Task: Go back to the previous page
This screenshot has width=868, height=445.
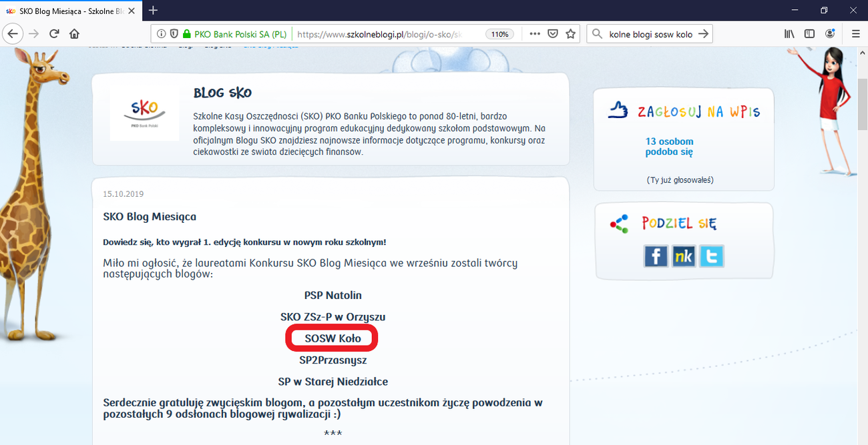Action: coord(13,34)
